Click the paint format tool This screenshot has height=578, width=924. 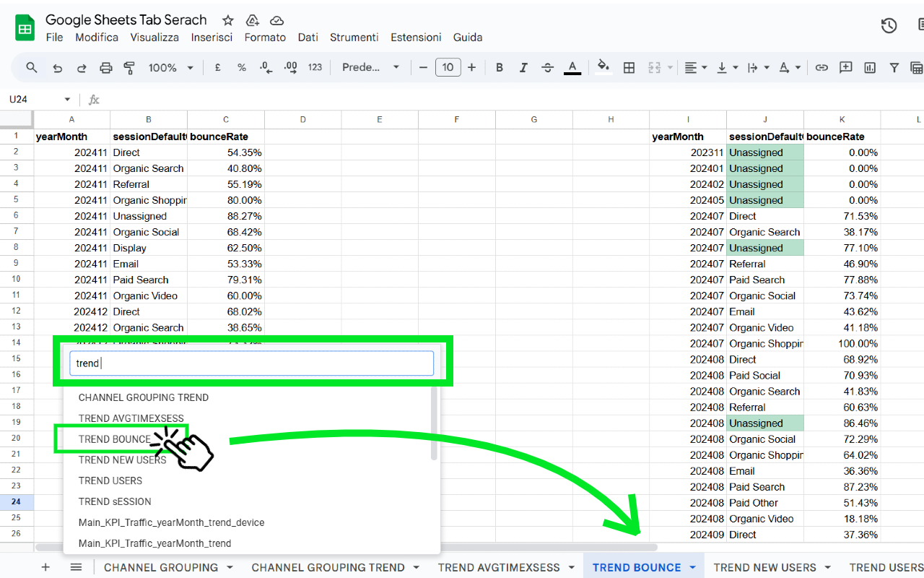[x=129, y=67]
